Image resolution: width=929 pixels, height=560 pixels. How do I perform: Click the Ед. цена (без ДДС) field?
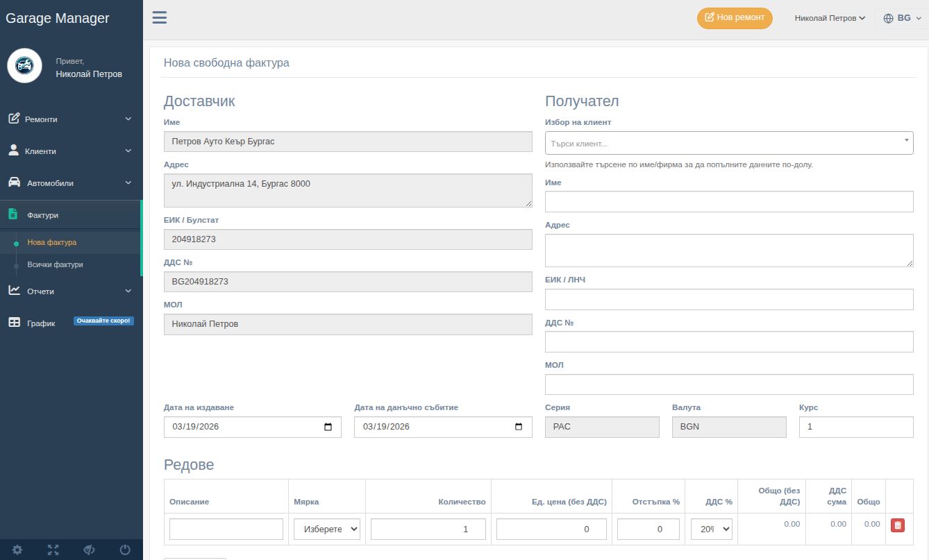(x=551, y=529)
